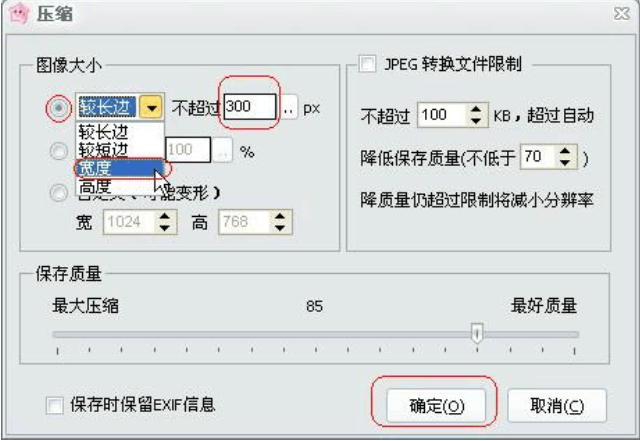Click the percentage field showing 100
Screen dimensions: 640x441
coord(188,150)
